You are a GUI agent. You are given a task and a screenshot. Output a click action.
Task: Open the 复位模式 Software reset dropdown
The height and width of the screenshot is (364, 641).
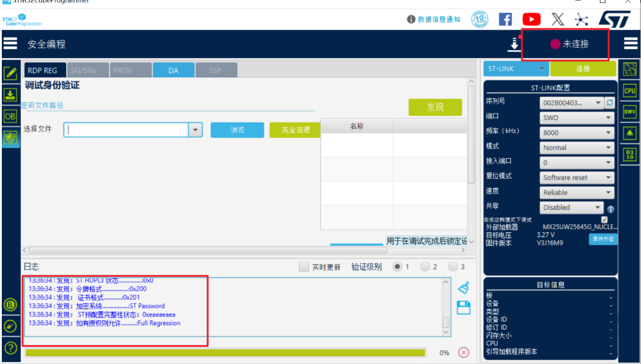click(577, 178)
